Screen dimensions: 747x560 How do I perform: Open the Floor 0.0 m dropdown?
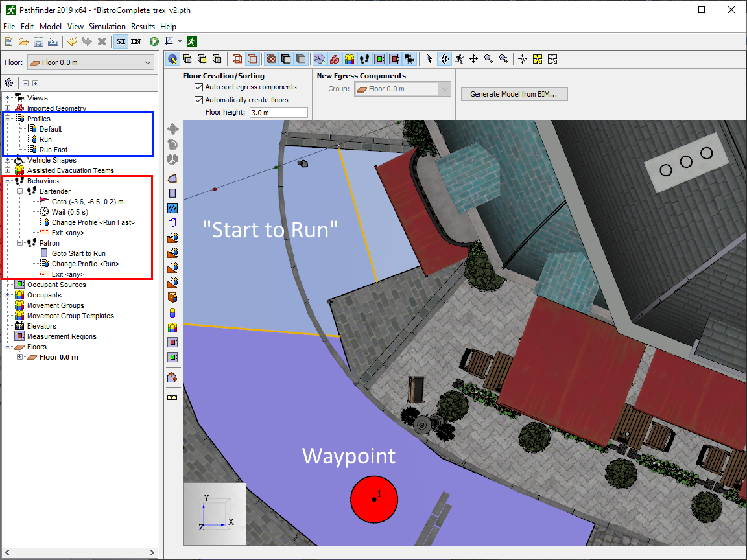pos(91,63)
